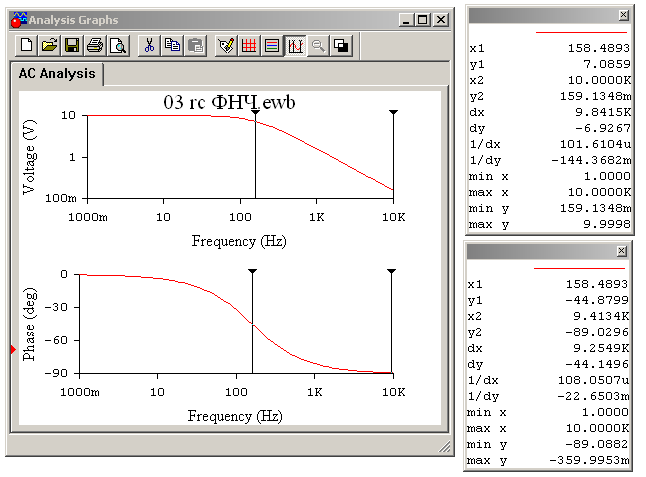This screenshot has width=646, height=477.
Task: Minimize the Analysis Graphs window
Action: (x=406, y=20)
